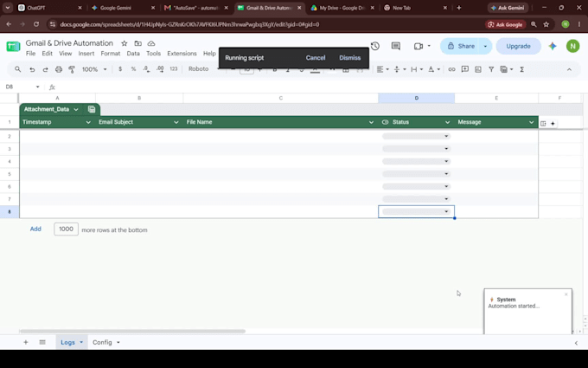Open the Attachment_Data table menu arrow
This screenshot has width=588, height=368.
(76, 110)
